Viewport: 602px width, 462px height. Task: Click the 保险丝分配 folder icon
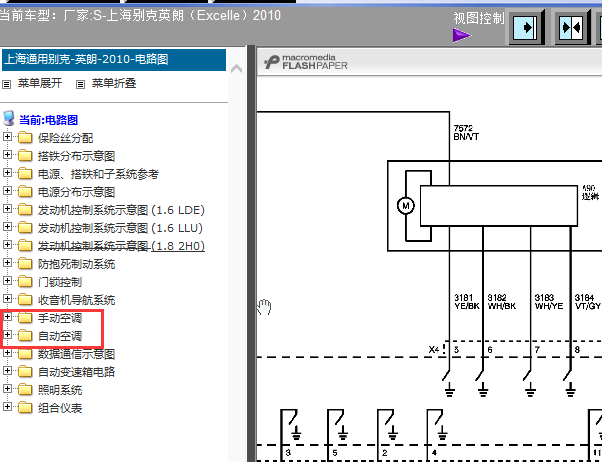(x=25, y=137)
